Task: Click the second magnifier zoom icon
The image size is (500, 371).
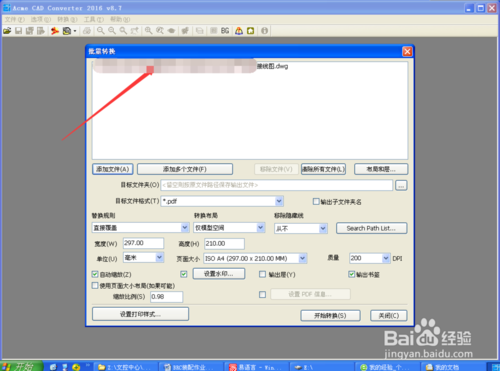Action: (112, 31)
